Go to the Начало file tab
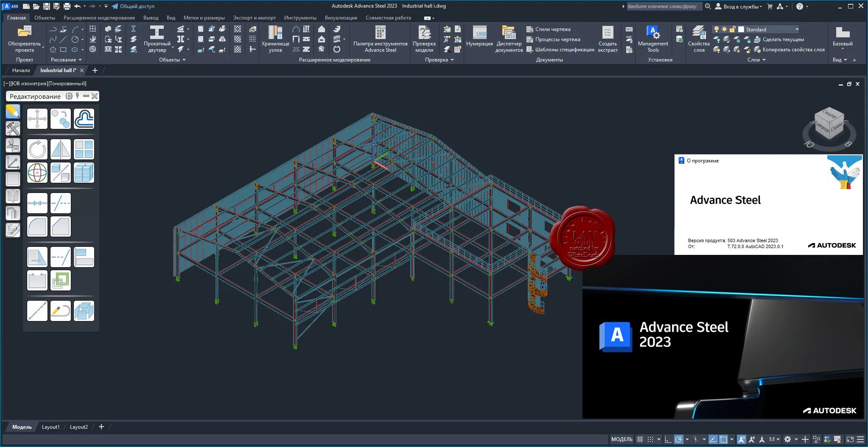Screen dimensions: 868x447 (x=21, y=70)
